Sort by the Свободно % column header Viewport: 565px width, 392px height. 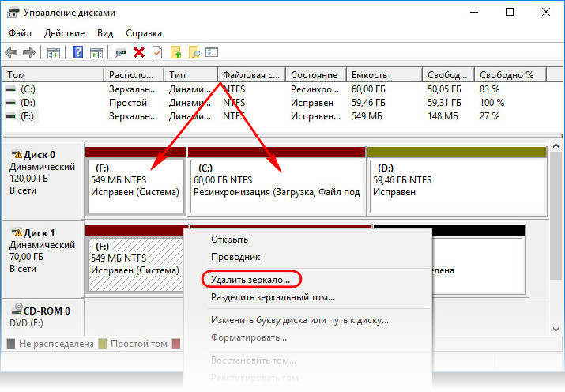(x=510, y=75)
